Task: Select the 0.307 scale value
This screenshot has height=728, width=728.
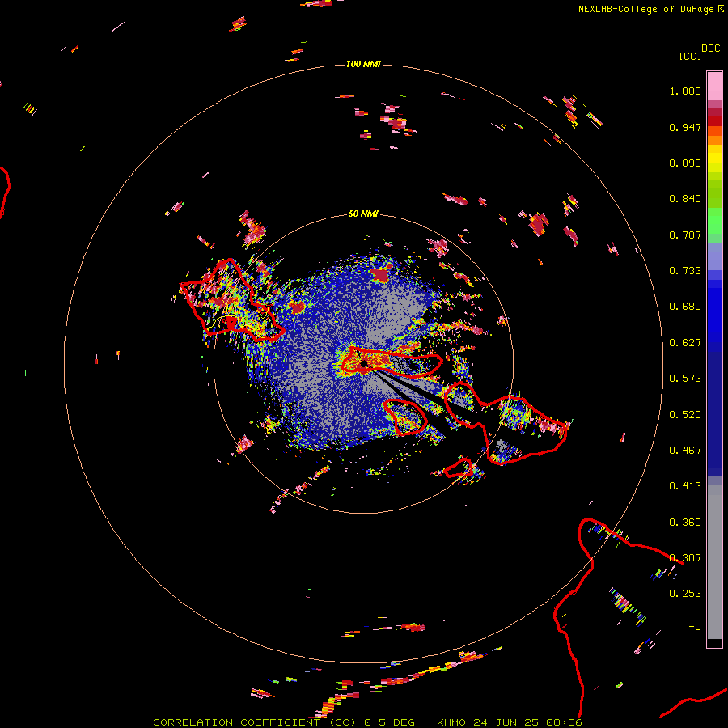Action: [x=685, y=558]
